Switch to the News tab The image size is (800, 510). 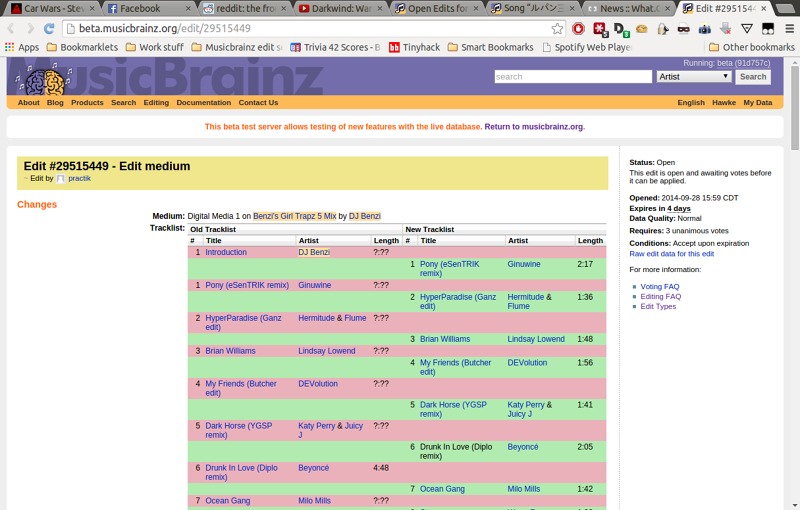pos(629,8)
